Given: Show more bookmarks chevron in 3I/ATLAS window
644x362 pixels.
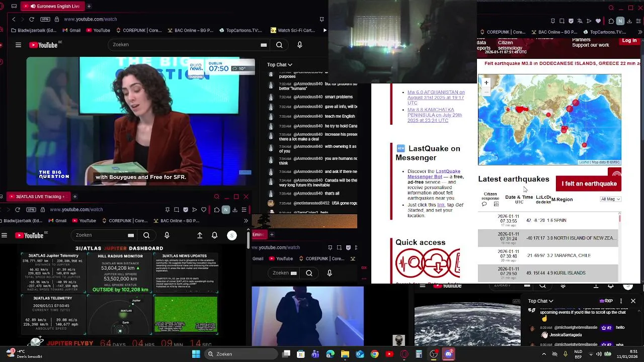Looking at the screenshot, I should point(246,221).
